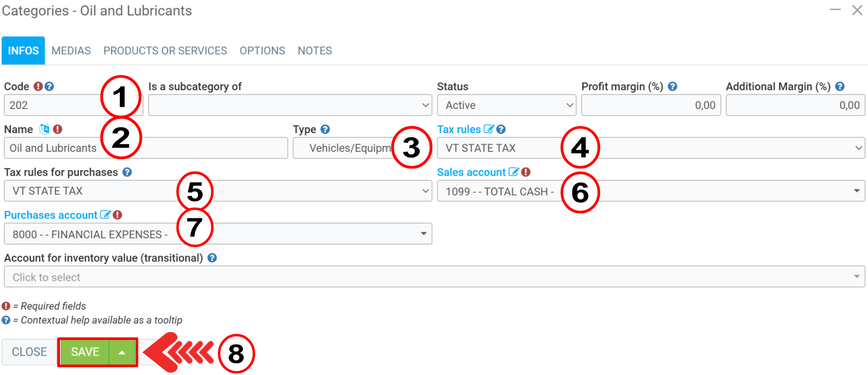Go to the OPTIONS tab
The image size is (868, 375).
point(262,51)
